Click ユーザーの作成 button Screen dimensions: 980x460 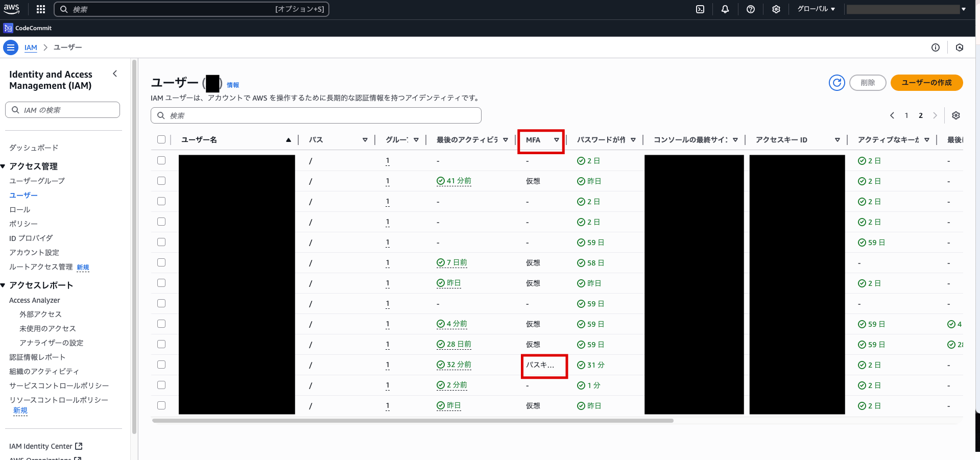(x=926, y=83)
